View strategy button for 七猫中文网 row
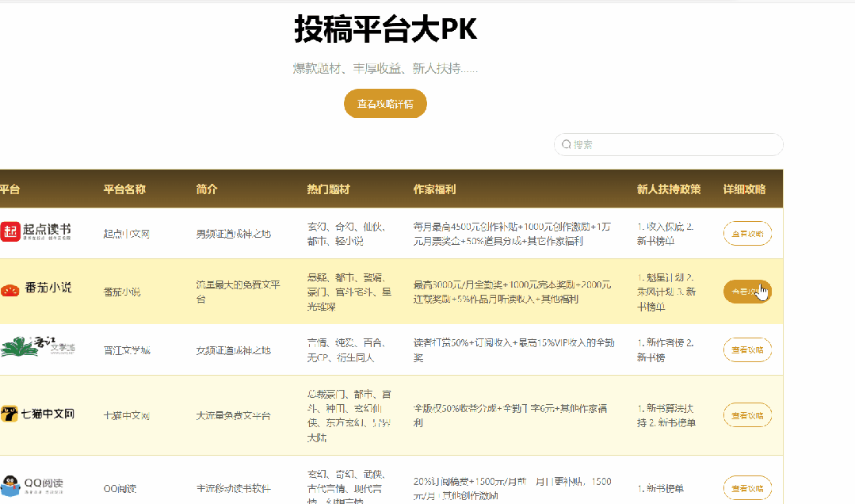855x504 pixels. (747, 415)
